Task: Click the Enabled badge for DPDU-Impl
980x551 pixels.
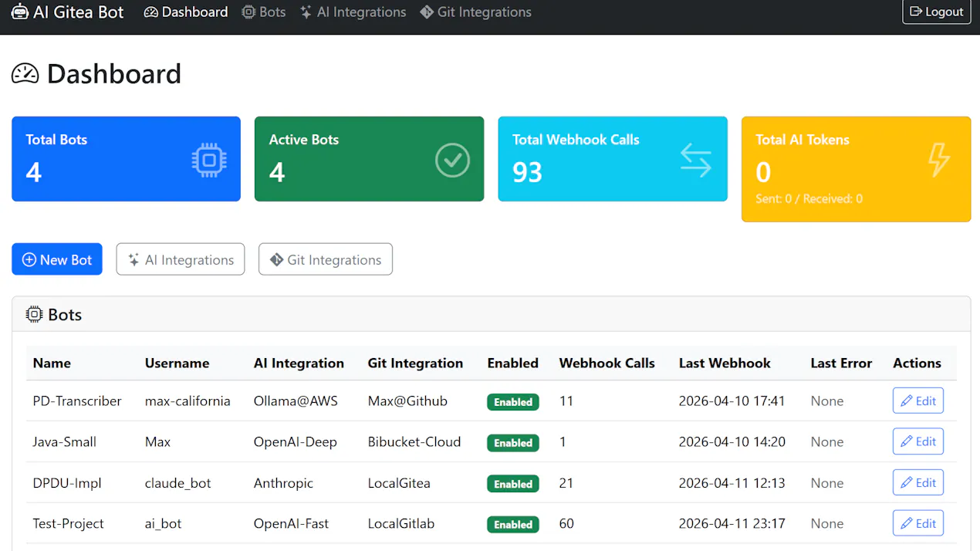Action: click(513, 484)
